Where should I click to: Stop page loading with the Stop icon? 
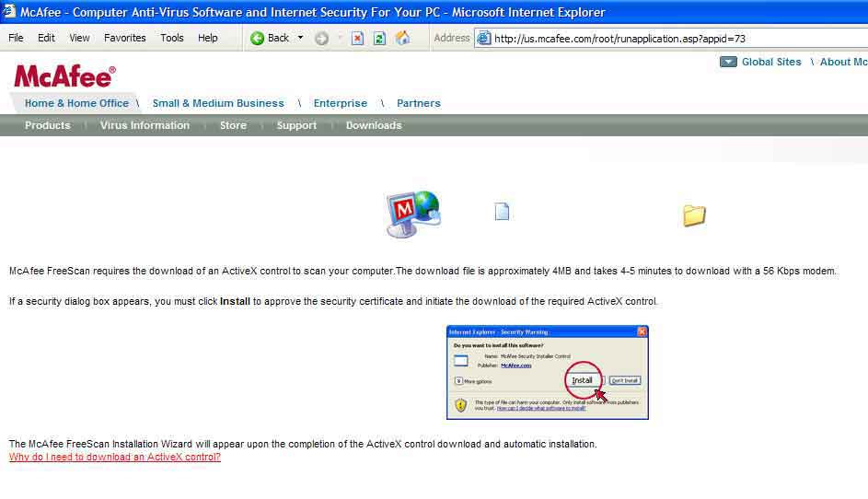click(x=358, y=39)
